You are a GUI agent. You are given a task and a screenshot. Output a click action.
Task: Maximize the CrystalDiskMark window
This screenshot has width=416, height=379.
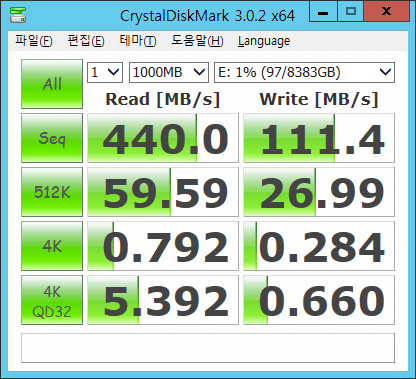(x=351, y=12)
